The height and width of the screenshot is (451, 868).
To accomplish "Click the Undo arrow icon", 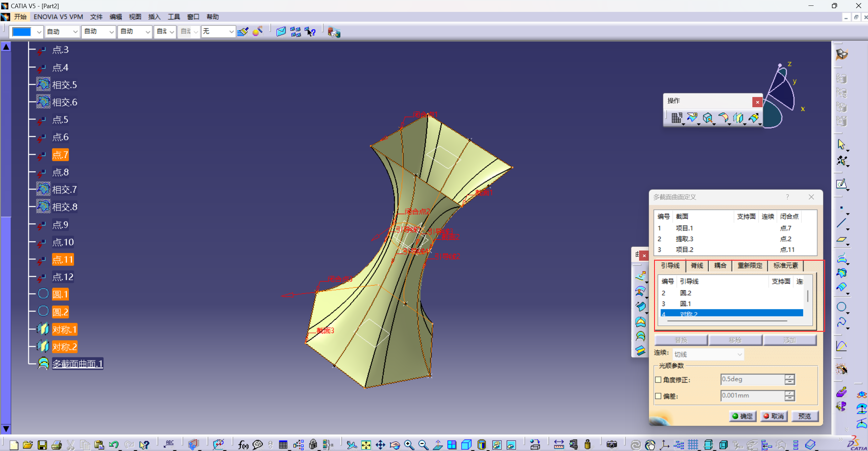I will [x=114, y=445].
